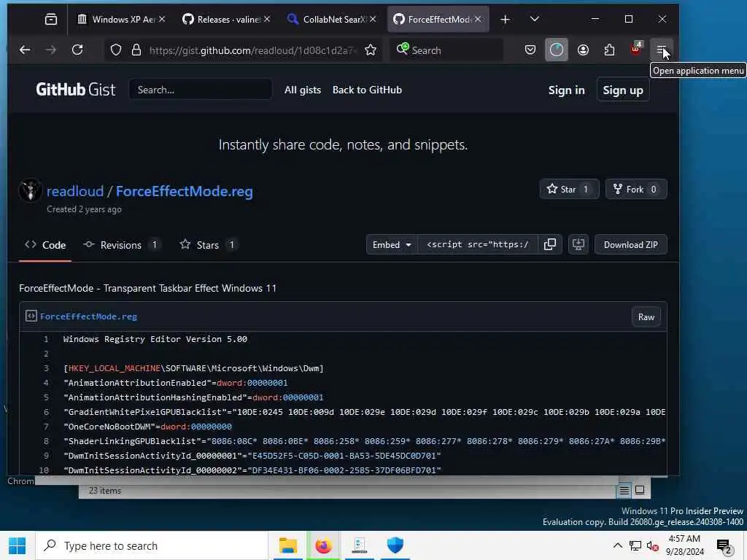Show hidden tray icons chevron
This screenshot has width=747, height=560.
coord(617,545)
